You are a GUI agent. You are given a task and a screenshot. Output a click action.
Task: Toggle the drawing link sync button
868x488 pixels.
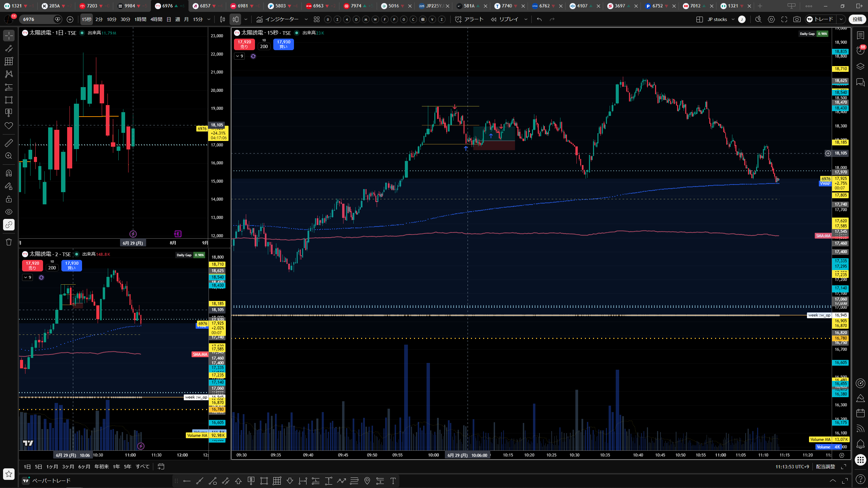pyautogui.click(x=9, y=225)
